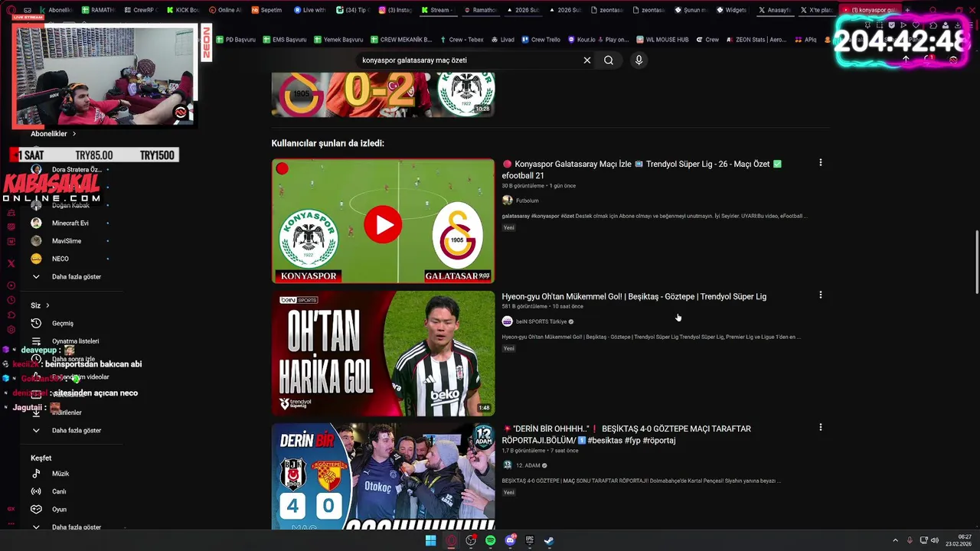Viewport: 980px width, 551px height.
Task: Open the Crew Trello bookmark
Action: click(541, 40)
